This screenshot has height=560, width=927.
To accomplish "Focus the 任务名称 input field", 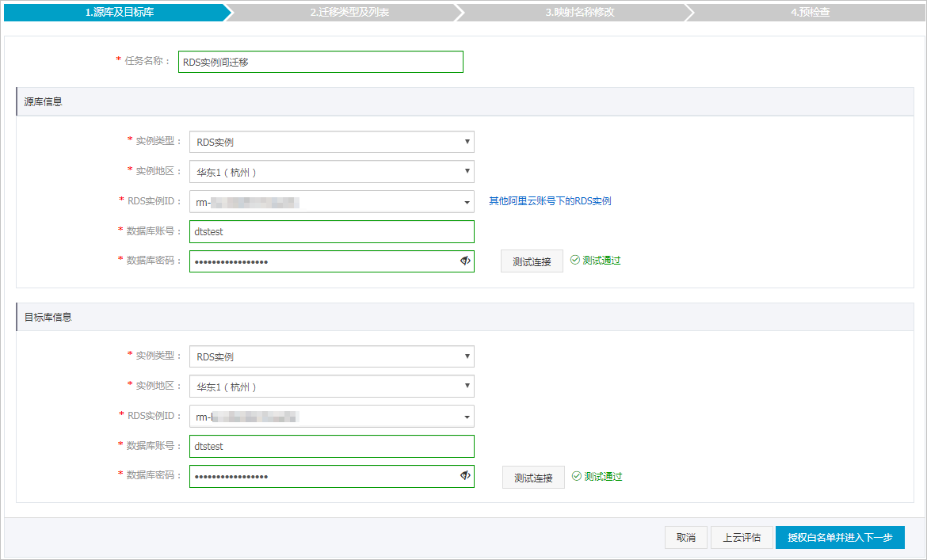I will click(x=321, y=62).
